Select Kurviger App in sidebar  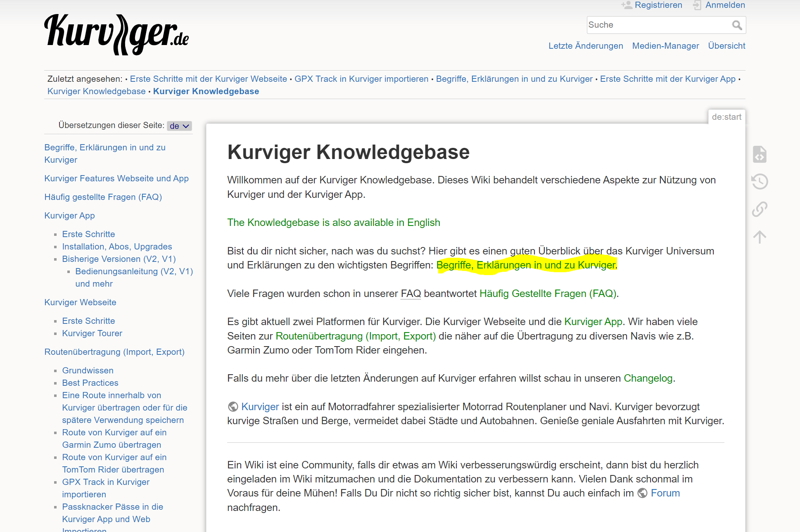point(69,216)
